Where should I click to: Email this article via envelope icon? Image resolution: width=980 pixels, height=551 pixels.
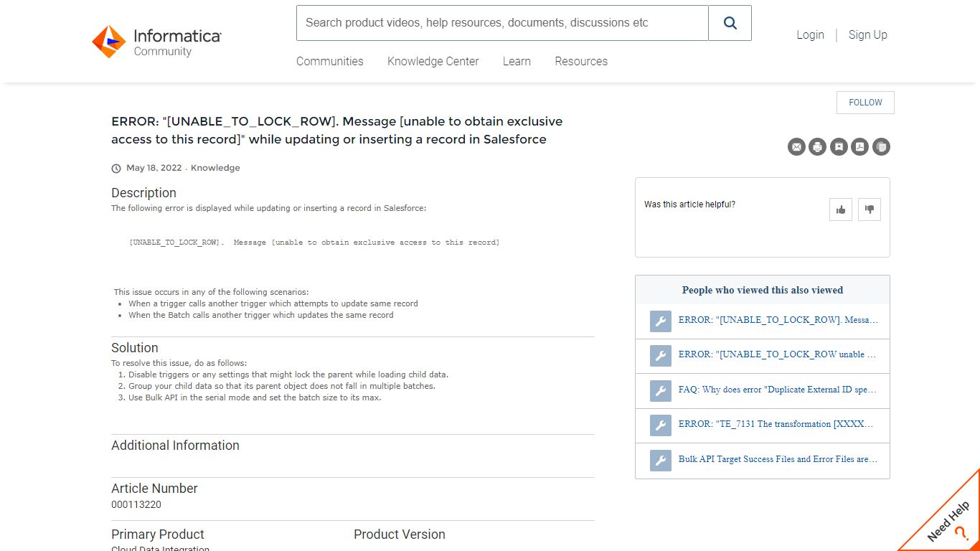coord(796,147)
